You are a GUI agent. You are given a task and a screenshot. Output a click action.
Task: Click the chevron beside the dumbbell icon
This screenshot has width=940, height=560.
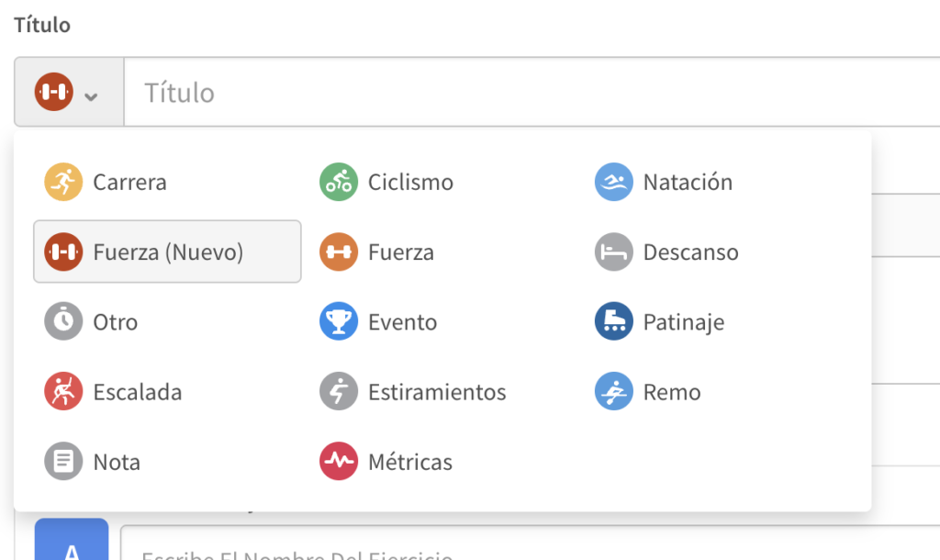click(x=91, y=95)
